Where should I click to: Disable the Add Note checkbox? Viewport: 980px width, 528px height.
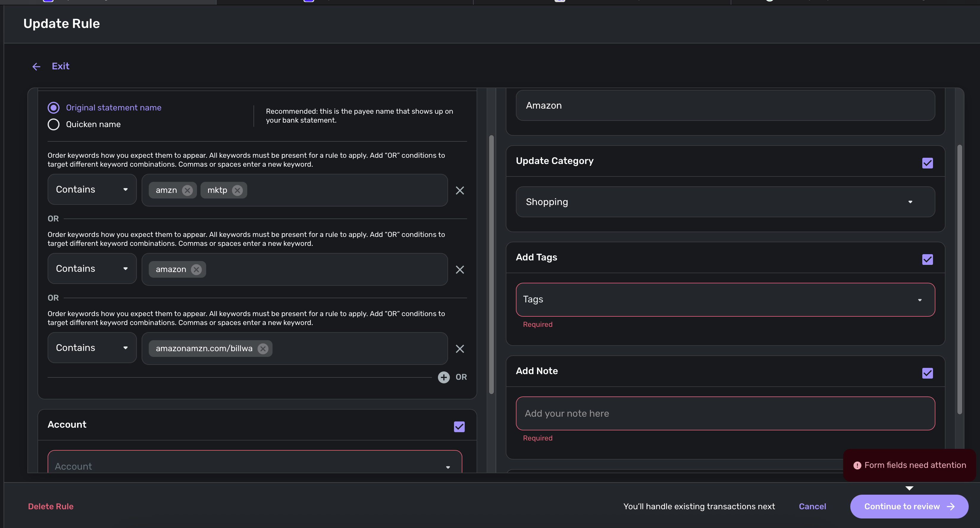pyautogui.click(x=927, y=373)
